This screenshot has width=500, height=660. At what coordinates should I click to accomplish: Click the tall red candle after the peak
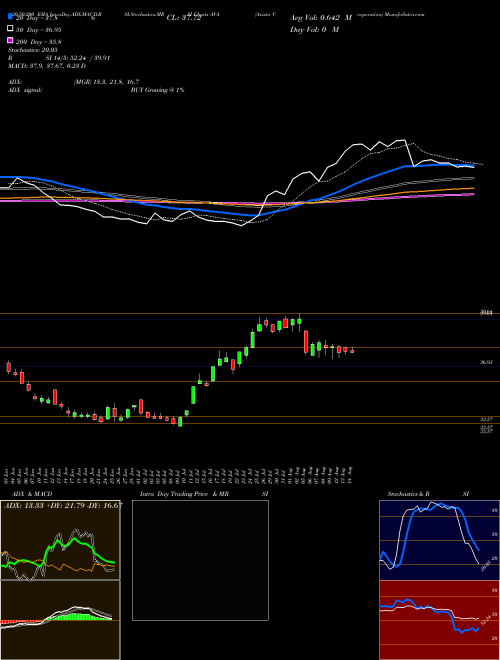click(306, 341)
